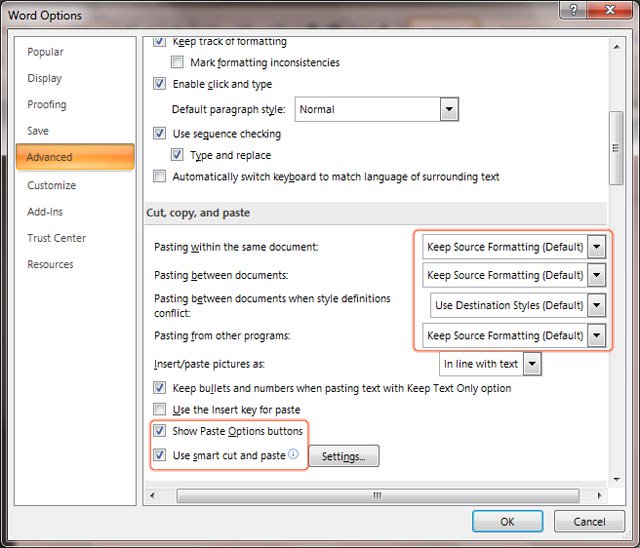Open the Resources category
Screen dimensions: 640x548
(50, 264)
